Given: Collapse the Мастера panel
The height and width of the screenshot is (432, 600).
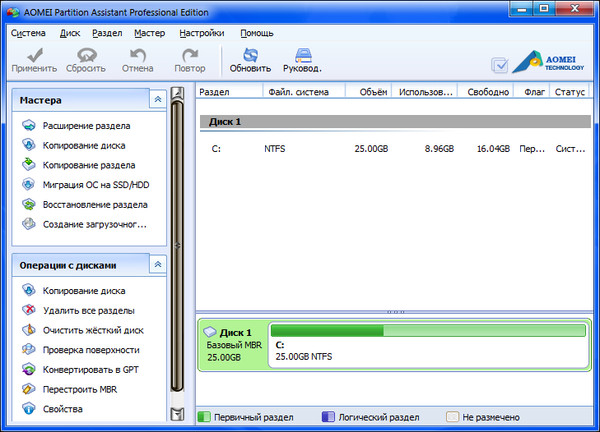Looking at the screenshot, I should pos(157,100).
